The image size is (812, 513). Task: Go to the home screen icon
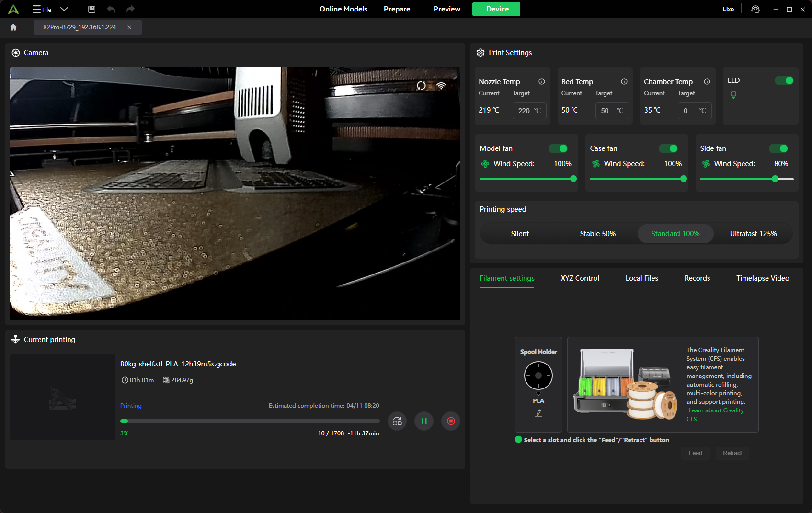coord(13,27)
